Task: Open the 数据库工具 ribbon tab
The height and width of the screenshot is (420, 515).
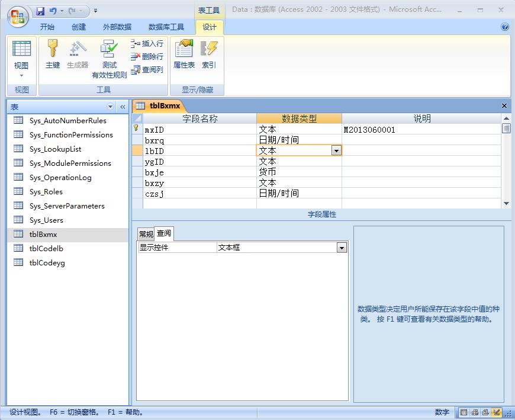Action: click(x=166, y=27)
